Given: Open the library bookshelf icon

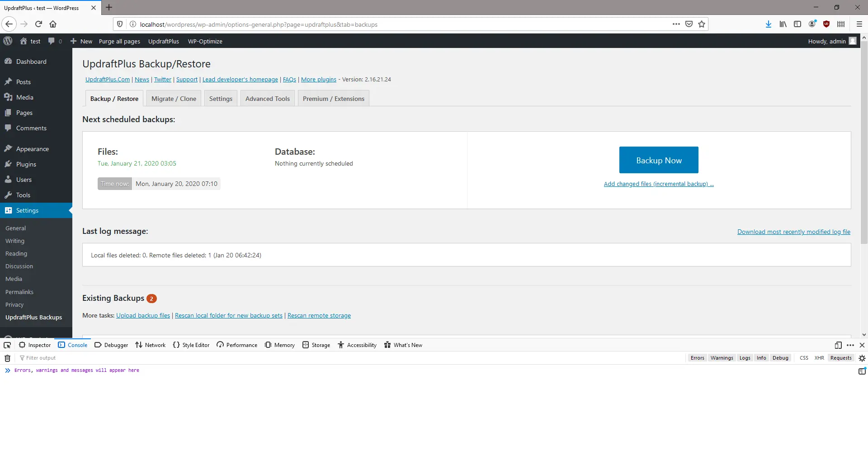Looking at the screenshot, I should pos(783,24).
